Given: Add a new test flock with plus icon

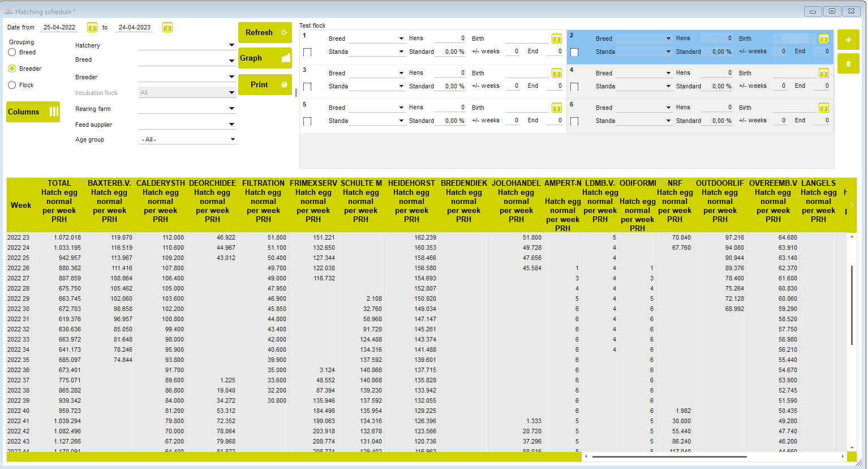Looking at the screenshot, I should tap(848, 40).
